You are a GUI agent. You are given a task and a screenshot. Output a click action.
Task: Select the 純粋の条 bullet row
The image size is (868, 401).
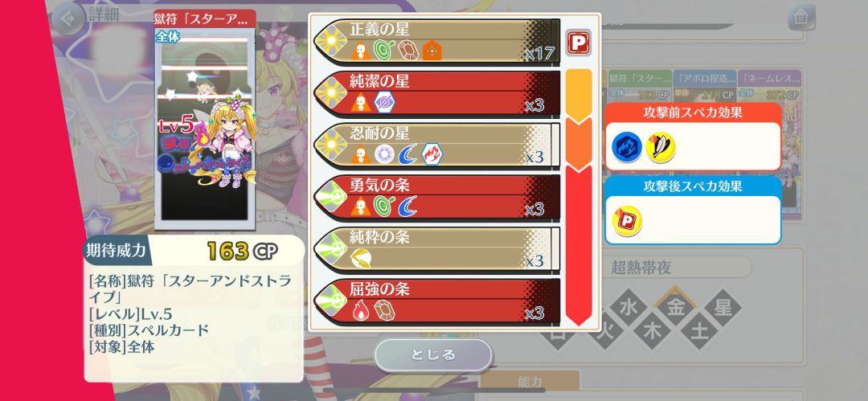[x=437, y=248]
